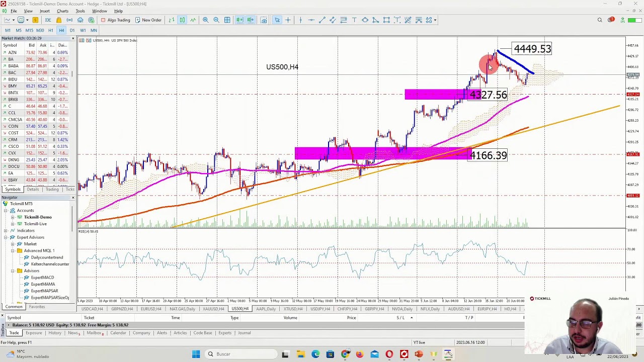Expand the Market node in Navigator
The image size is (644, 362).
[x=13, y=244]
